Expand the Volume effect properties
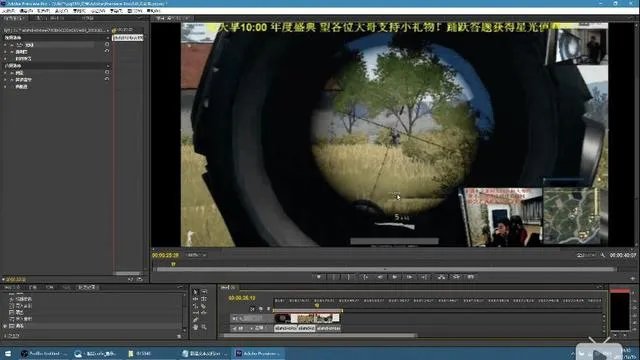The image size is (640, 360). [5, 73]
